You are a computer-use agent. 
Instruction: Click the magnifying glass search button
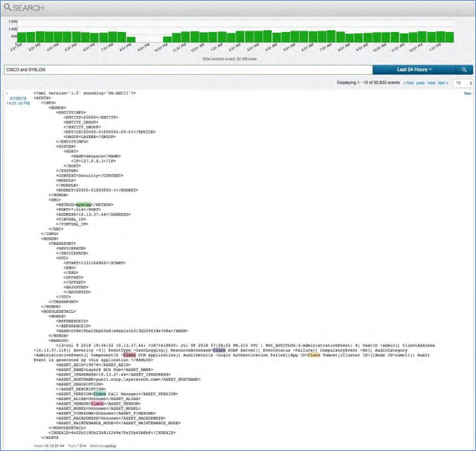point(462,69)
